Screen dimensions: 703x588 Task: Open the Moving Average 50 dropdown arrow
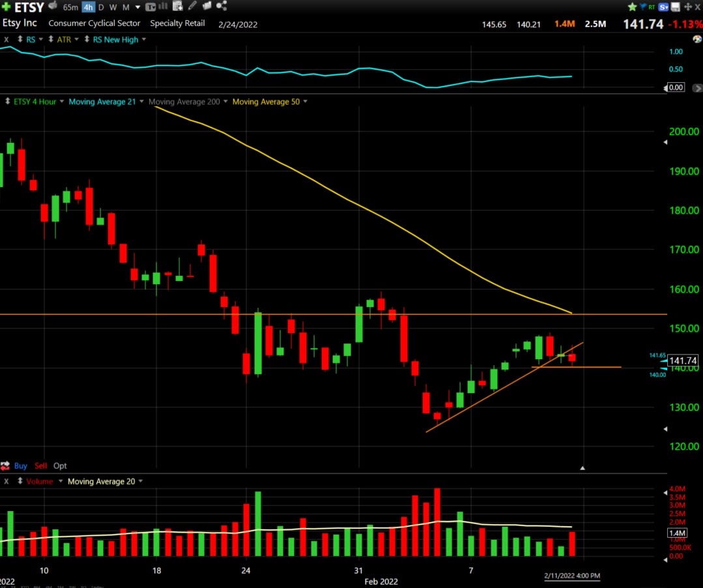306,101
